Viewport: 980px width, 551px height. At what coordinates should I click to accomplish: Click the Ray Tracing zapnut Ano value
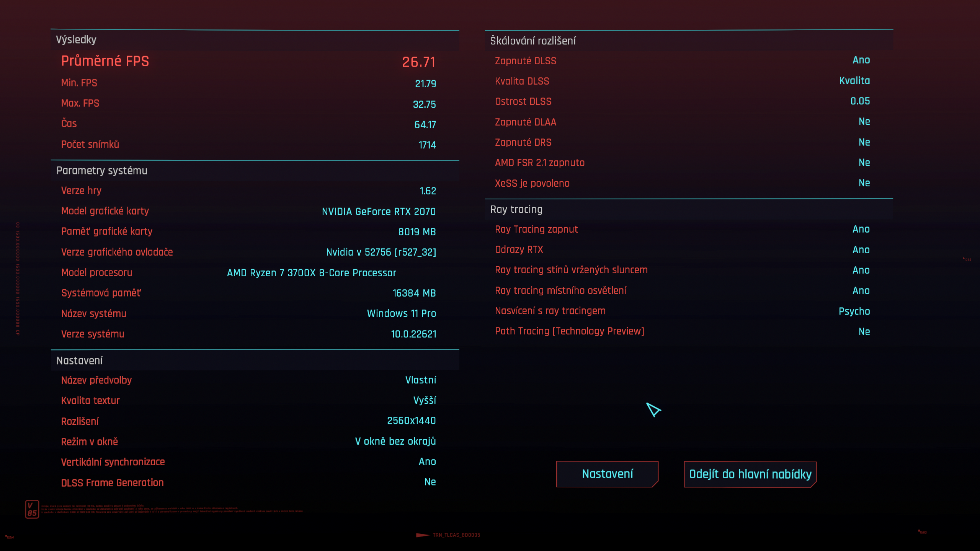point(861,229)
